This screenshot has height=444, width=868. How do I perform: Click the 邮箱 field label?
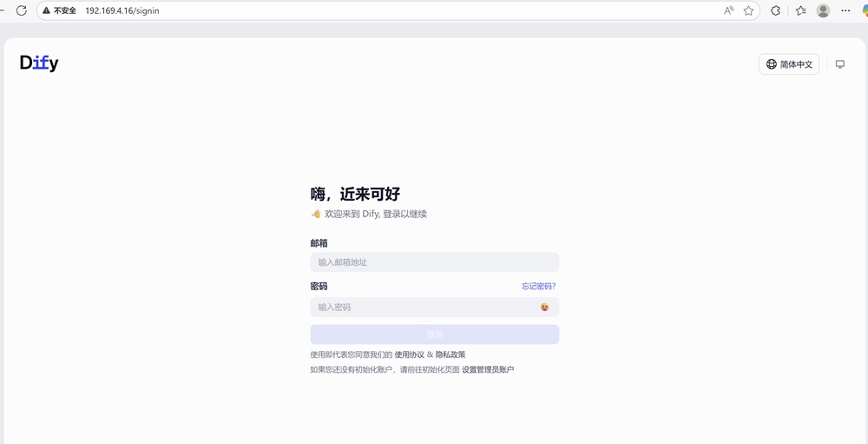(x=319, y=242)
